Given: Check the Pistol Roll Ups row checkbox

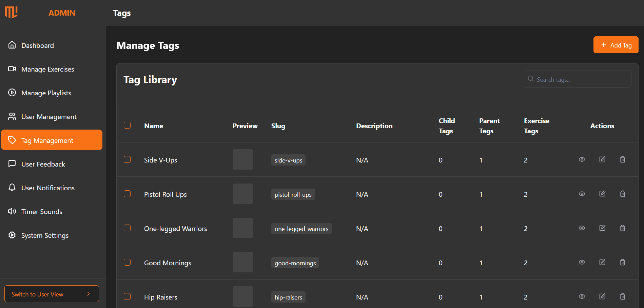Looking at the screenshot, I should point(127,194).
